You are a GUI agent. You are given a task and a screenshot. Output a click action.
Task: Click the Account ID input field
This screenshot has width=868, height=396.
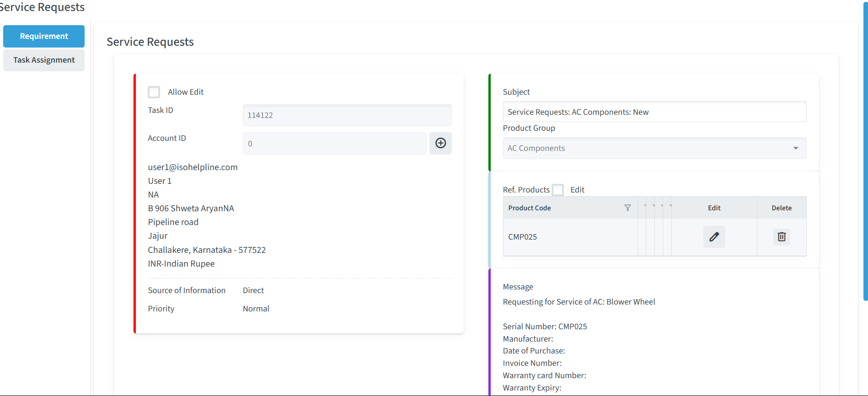pos(334,144)
